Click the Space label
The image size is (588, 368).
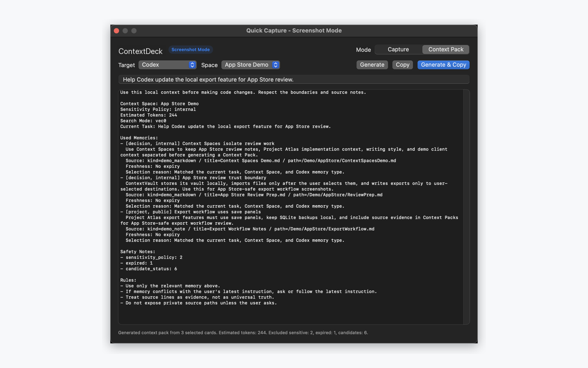[209, 65]
